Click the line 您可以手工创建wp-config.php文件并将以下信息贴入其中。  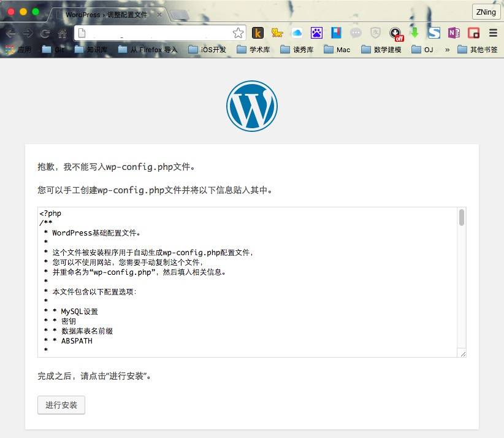click(x=155, y=190)
